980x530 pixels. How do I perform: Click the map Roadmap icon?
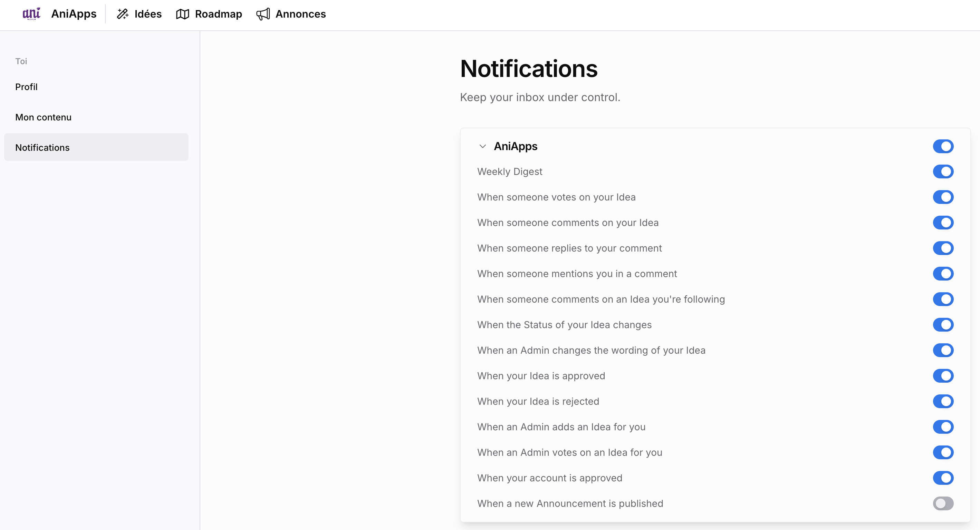183,14
